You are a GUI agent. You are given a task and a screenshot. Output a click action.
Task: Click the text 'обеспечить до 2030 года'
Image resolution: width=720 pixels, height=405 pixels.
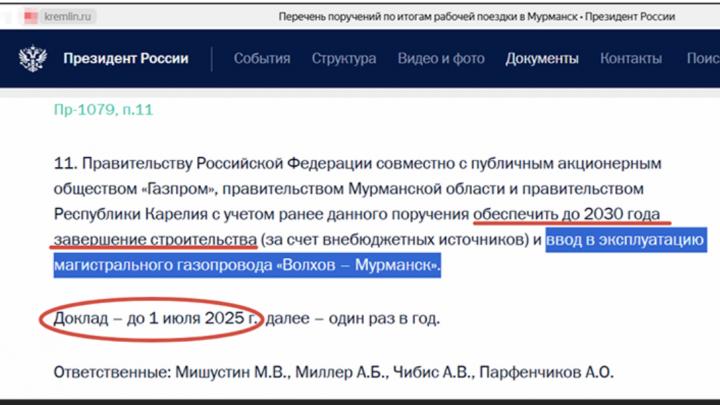tap(567, 214)
